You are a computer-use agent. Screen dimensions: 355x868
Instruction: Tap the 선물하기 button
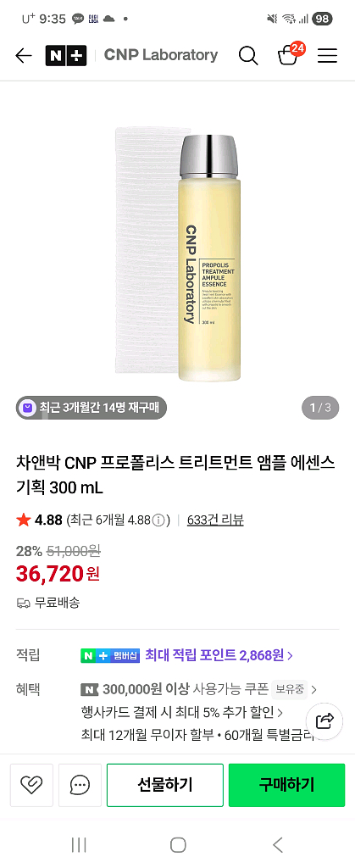pyautogui.click(x=164, y=784)
